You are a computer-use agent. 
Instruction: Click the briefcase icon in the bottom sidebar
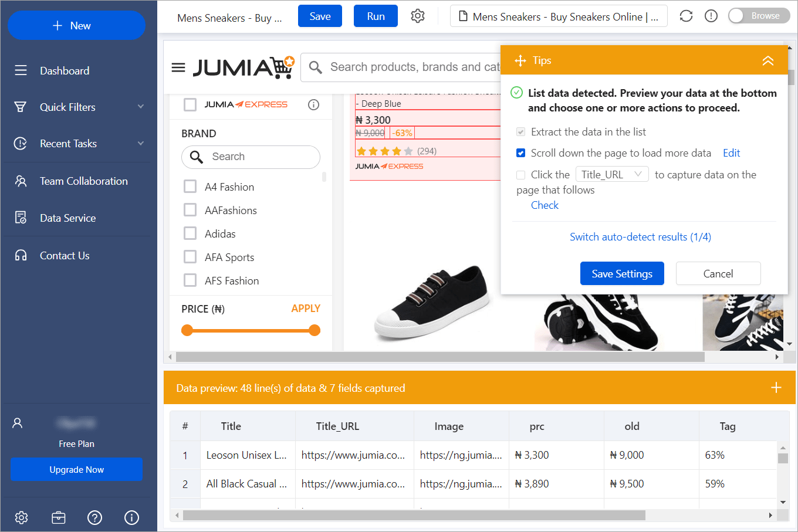[x=58, y=518]
